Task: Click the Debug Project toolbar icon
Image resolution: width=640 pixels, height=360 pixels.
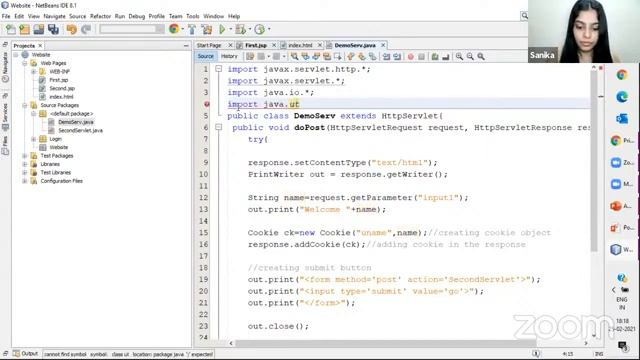Action: [240, 29]
